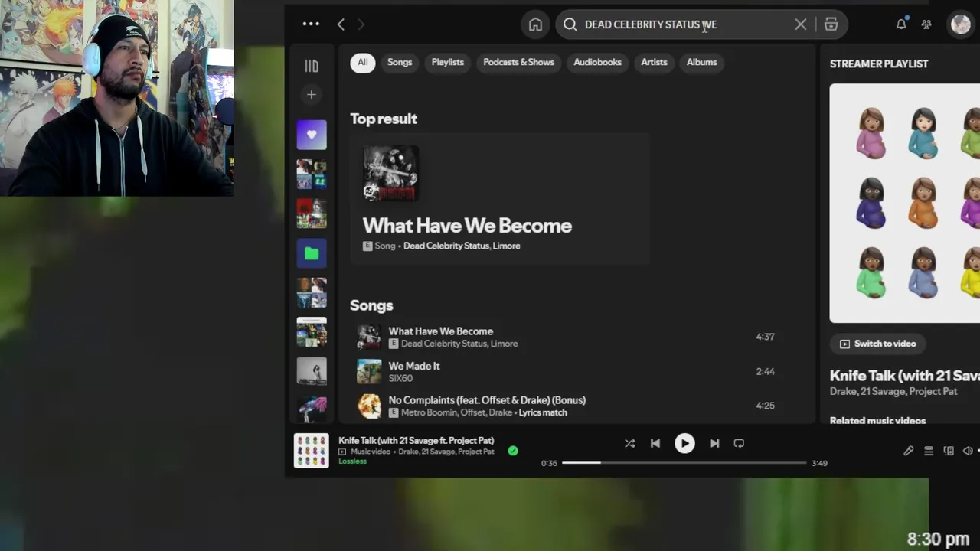Open the Browse icon beside search
This screenshot has width=980, height=551.
click(x=831, y=24)
